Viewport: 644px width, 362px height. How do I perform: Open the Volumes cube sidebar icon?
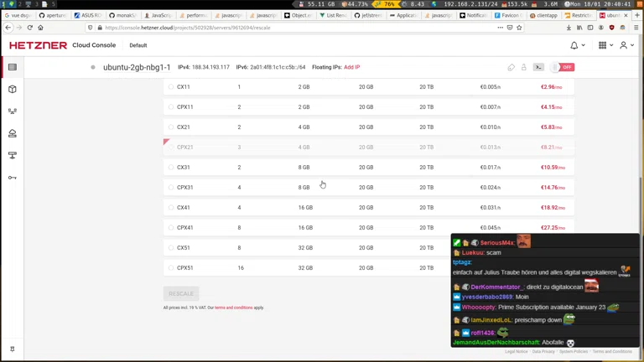click(13, 89)
